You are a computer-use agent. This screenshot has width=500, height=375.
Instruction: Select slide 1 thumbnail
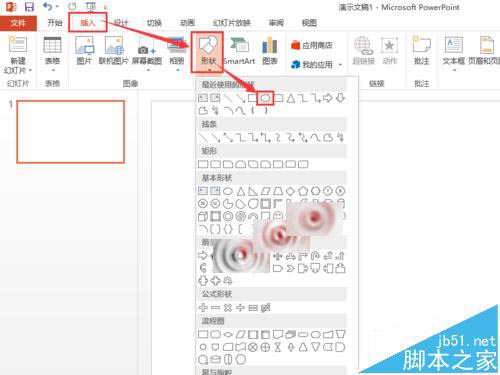point(71,132)
